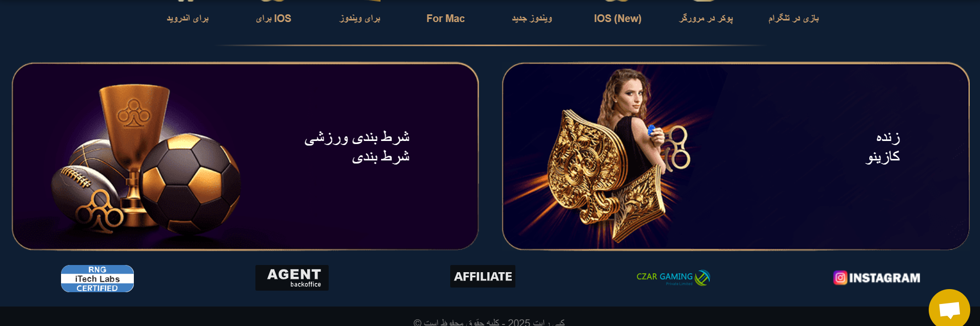Image resolution: width=980 pixels, height=326 pixels.
Task: Open the RNG iTech Labs Certified badge
Action: point(97,279)
